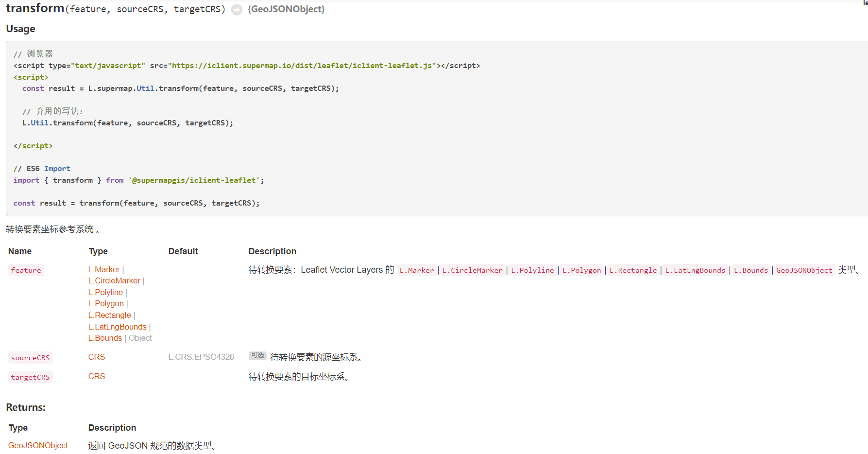
Task: Click the // ES6 Import comment line
Action: click(42, 169)
